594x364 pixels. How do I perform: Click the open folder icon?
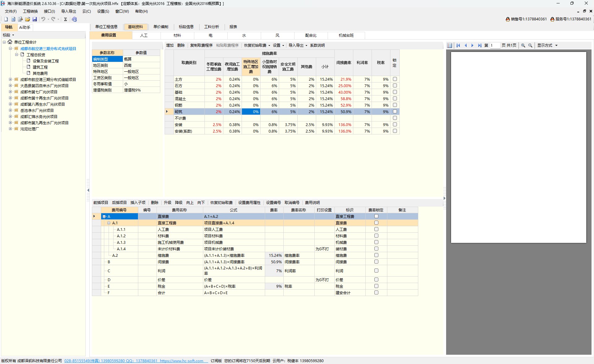click(x=28, y=19)
